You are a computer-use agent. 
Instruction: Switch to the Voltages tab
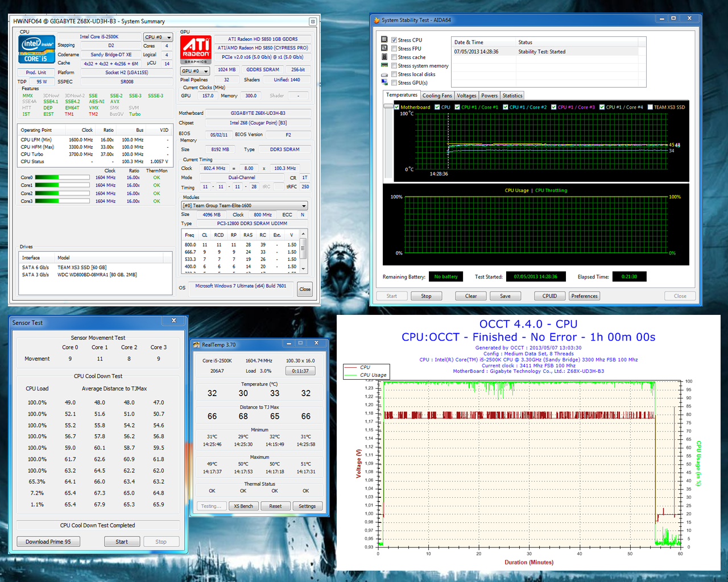click(466, 95)
